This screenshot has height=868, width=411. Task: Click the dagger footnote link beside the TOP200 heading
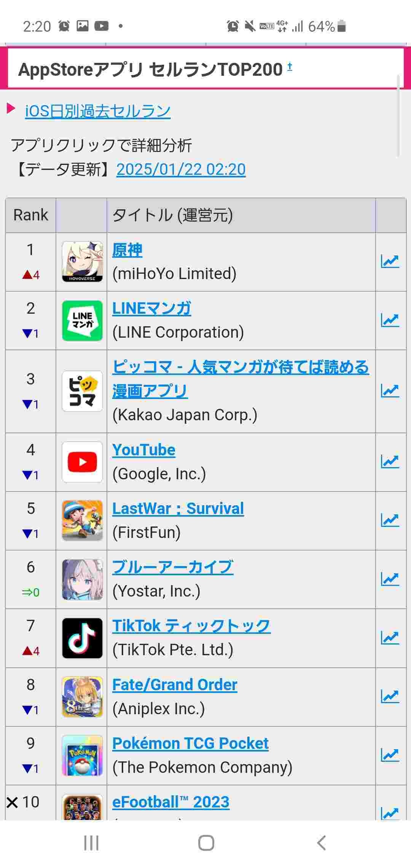click(x=290, y=67)
